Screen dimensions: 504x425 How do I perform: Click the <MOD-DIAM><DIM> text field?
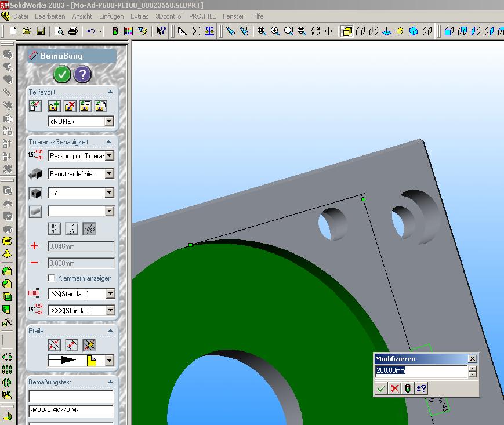tap(71, 411)
